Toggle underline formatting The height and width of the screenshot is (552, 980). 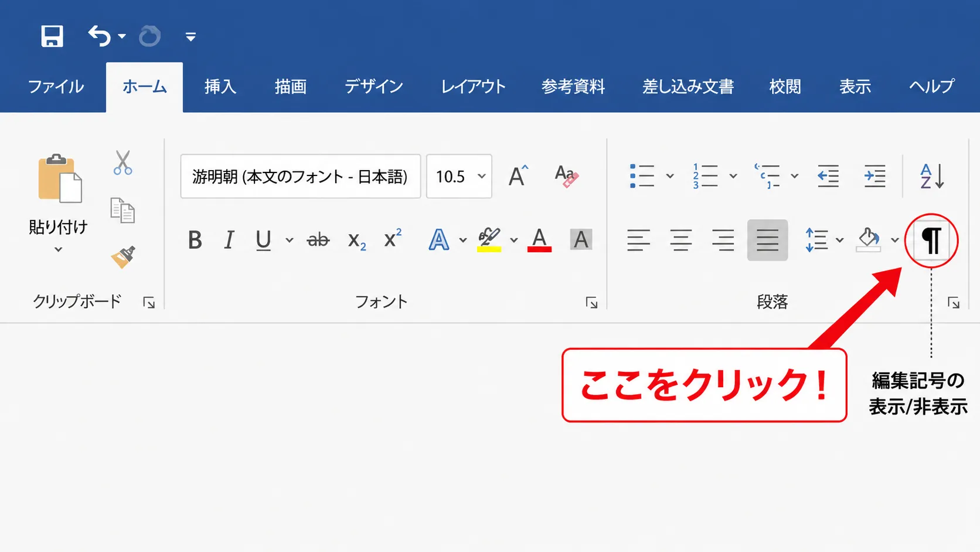tap(263, 240)
